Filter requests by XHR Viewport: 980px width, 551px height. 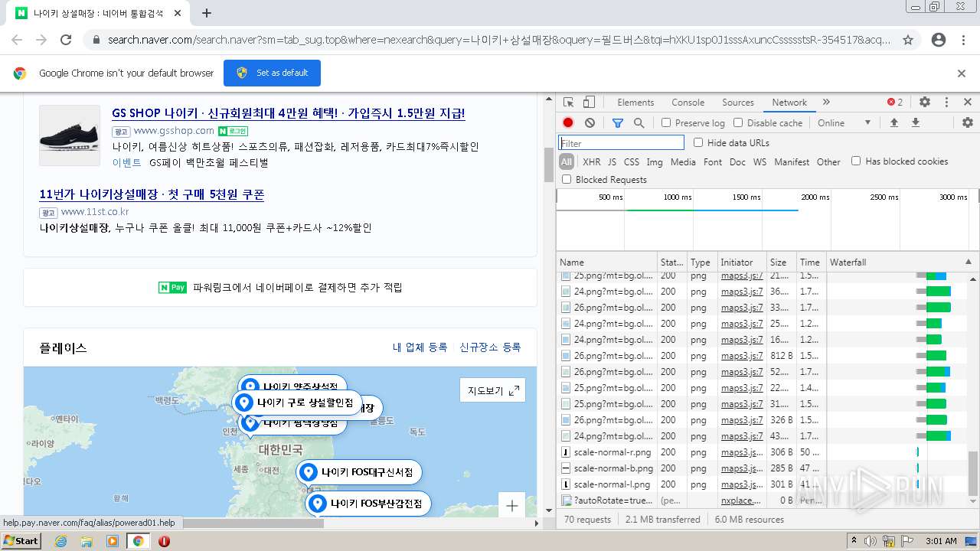pos(591,161)
